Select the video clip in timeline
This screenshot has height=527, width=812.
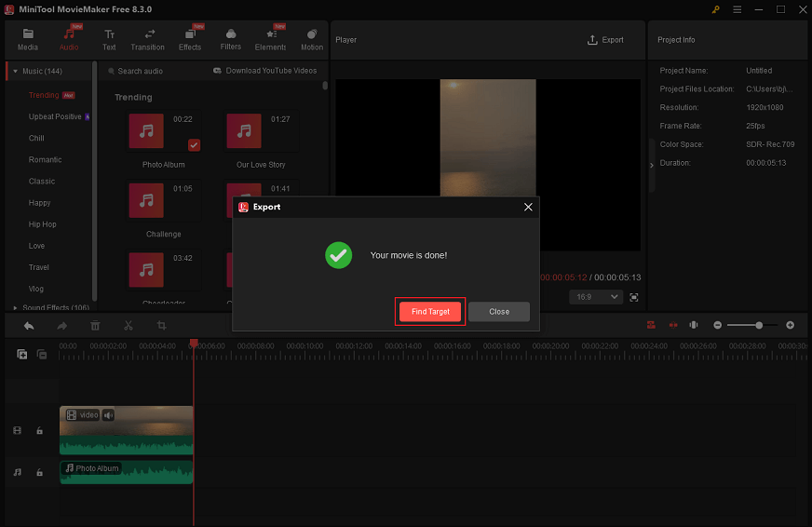127,430
